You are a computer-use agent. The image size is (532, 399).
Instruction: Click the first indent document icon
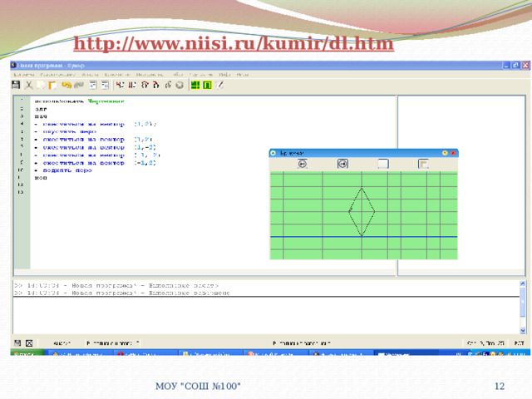pos(92,85)
